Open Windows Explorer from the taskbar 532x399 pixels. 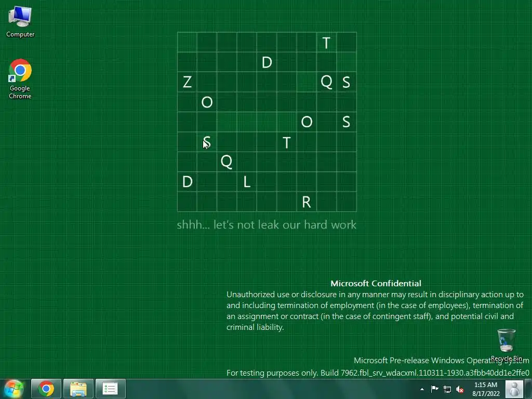(x=78, y=389)
